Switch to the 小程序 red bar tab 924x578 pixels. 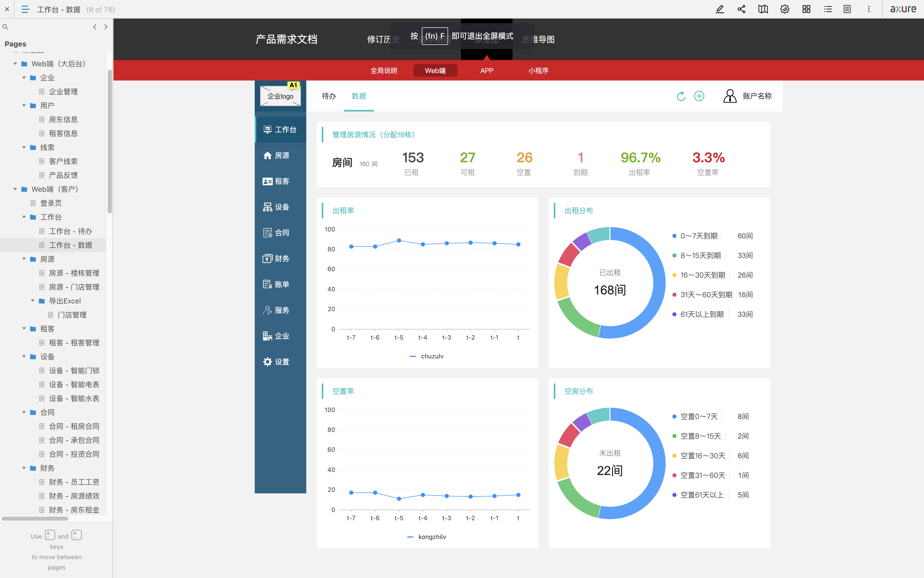[x=538, y=71]
